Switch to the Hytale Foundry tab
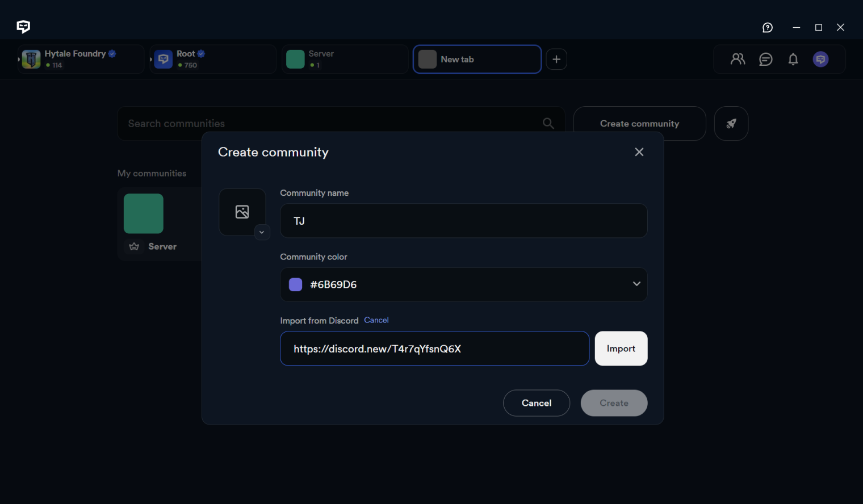This screenshot has width=863, height=504. [x=81, y=59]
